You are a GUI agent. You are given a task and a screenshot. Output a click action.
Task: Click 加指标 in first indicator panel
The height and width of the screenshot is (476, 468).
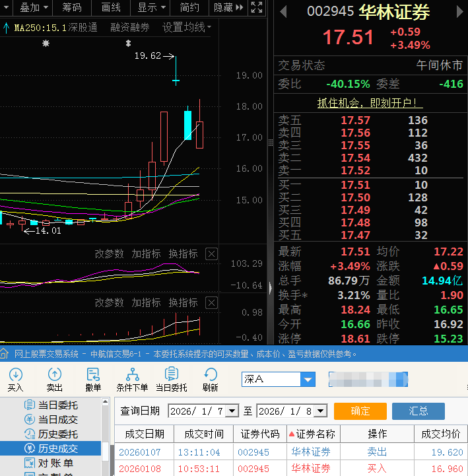point(146,254)
